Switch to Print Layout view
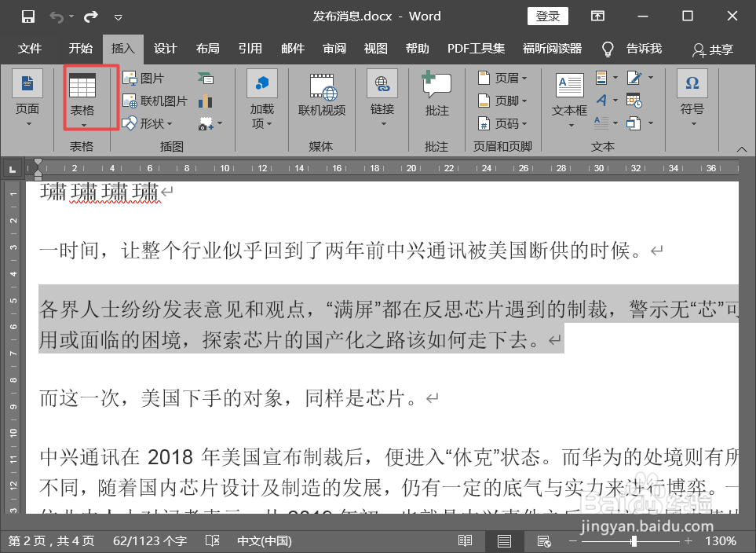 pyautogui.click(x=504, y=541)
